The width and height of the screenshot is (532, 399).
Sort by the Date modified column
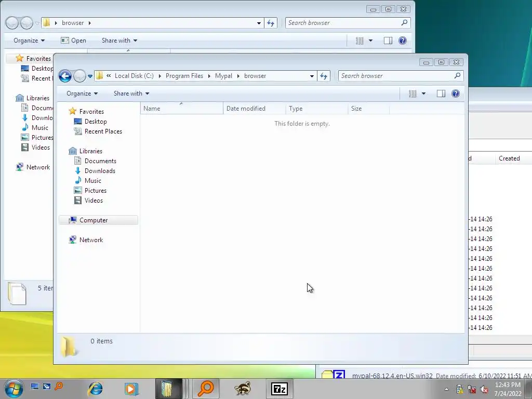[254, 109]
